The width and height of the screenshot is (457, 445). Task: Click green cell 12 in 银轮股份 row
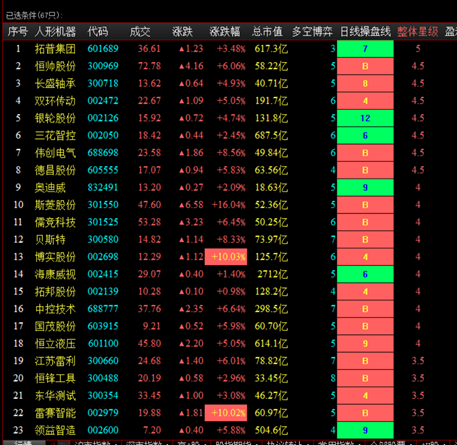(365, 118)
